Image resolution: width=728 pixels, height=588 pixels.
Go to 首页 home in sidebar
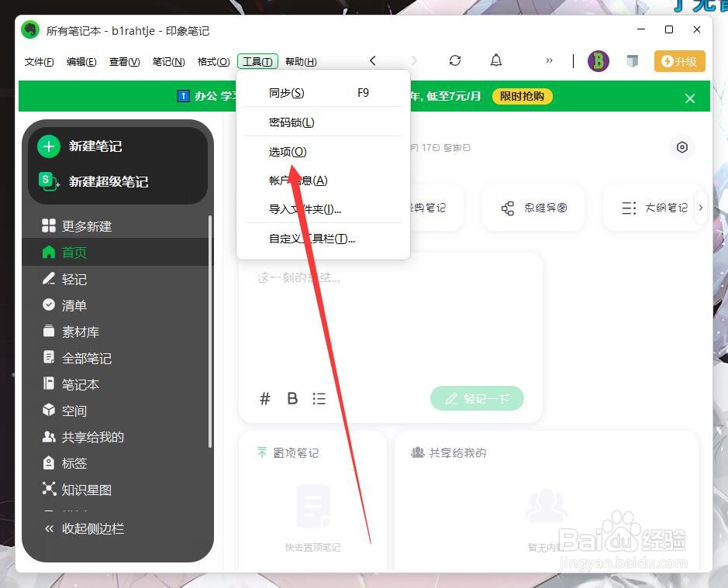tap(116, 252)
